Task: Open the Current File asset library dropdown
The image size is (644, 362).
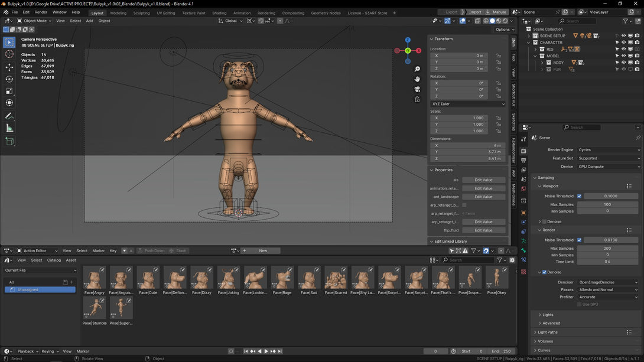Action: click(x=40, y=270)
